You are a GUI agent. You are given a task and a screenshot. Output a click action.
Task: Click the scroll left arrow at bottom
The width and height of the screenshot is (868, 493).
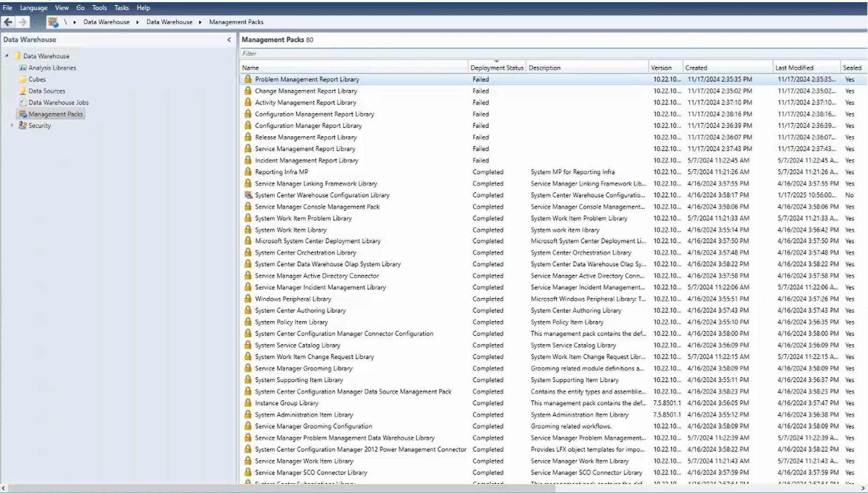[x=4, y=488]
